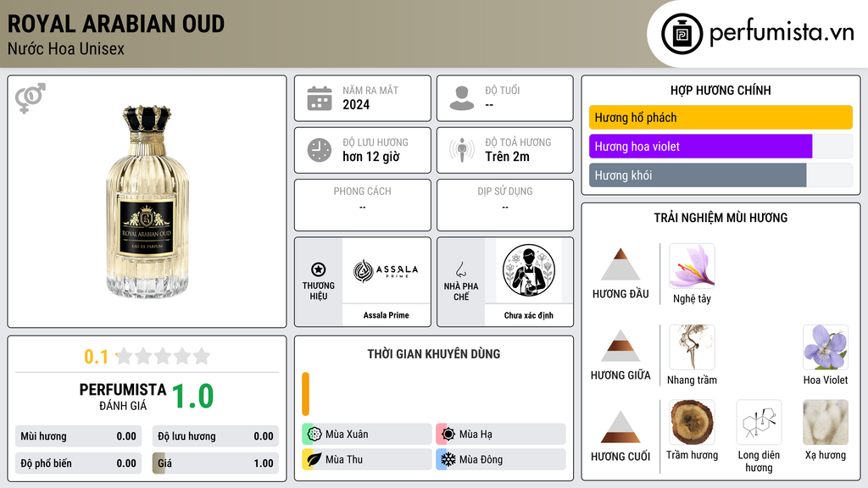This screenshot has height=488, width=868.
Task: Click the Chưa xác định perfumer label
Action: tap(529, 315)
